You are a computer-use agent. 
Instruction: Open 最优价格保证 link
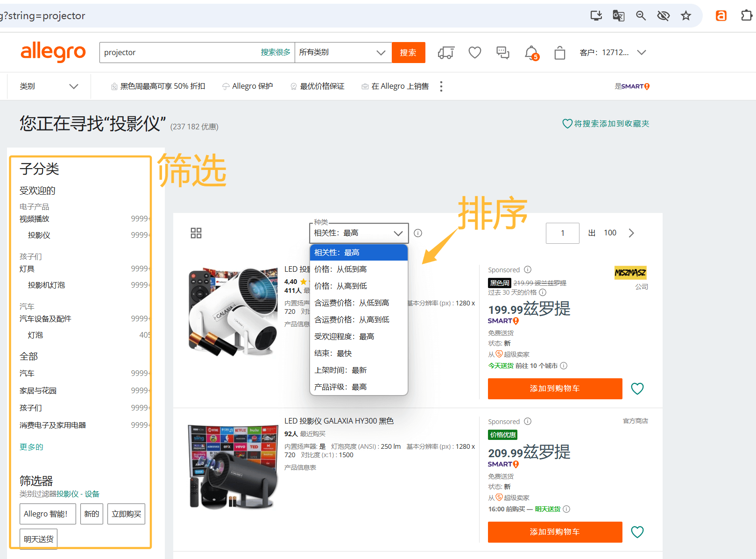click(x=318, y=86)
